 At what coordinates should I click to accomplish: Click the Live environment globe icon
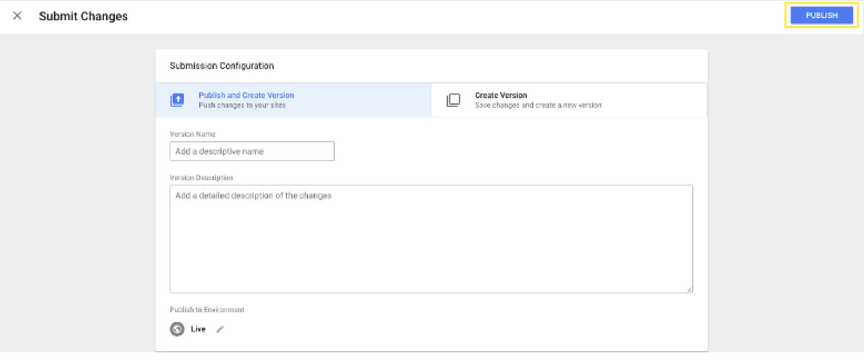177,329
